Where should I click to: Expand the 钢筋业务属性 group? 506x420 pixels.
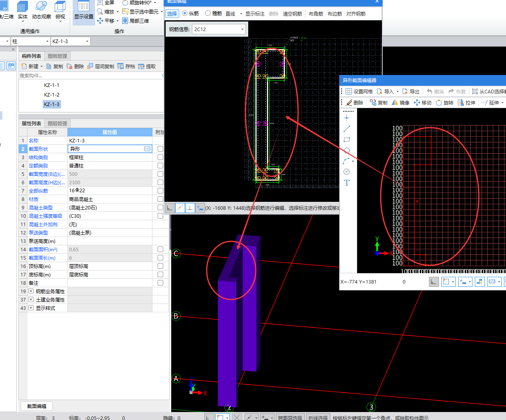(x=31, y=291)
